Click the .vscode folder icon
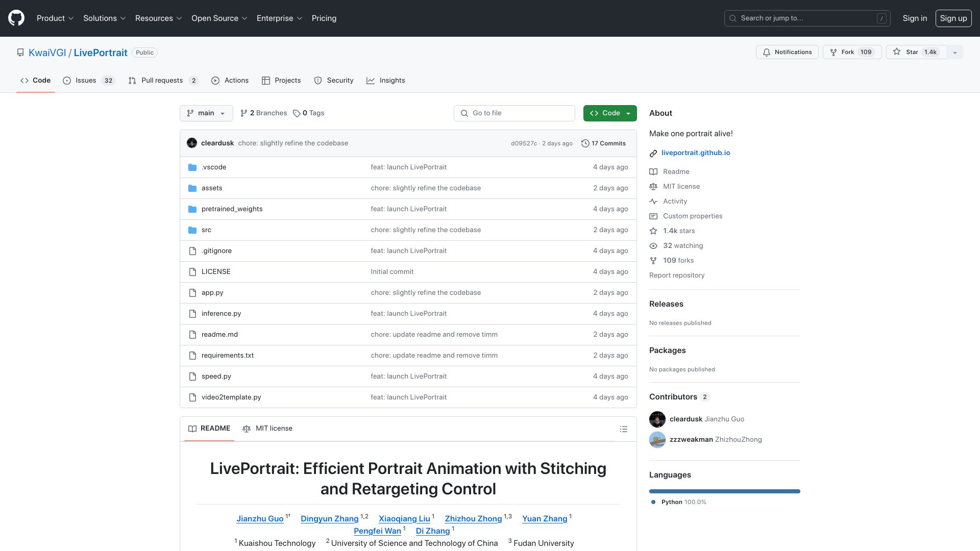This screenshot has height=551, width=980. pos(192,167)
